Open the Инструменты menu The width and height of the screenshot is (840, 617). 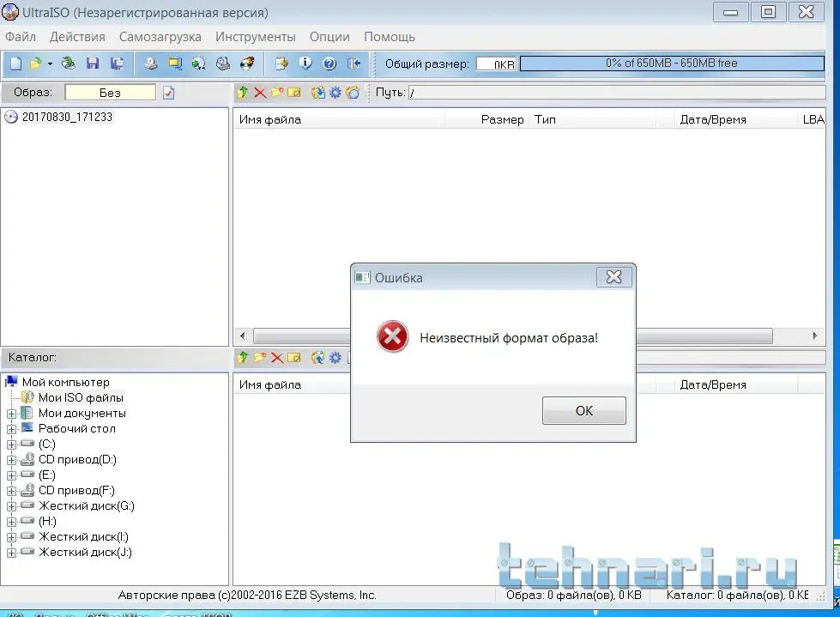[x=256, y=37]
